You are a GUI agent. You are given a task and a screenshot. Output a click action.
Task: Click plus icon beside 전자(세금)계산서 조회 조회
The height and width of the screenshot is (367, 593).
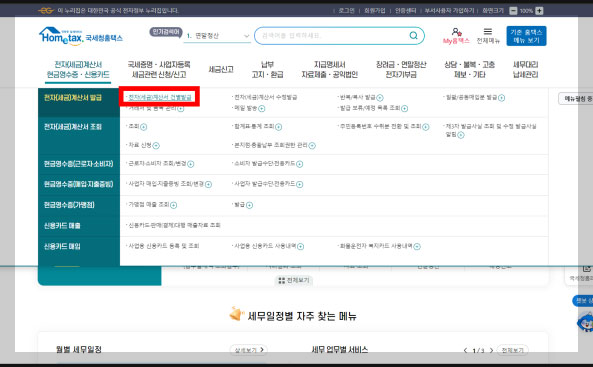(x=143, y=127)
